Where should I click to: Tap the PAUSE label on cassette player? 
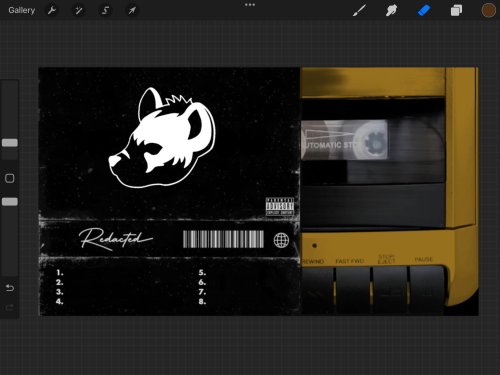[x=424, y=259]
